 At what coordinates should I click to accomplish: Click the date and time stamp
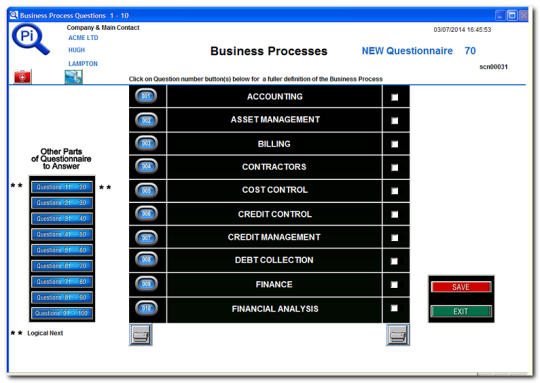pos(462,30)
